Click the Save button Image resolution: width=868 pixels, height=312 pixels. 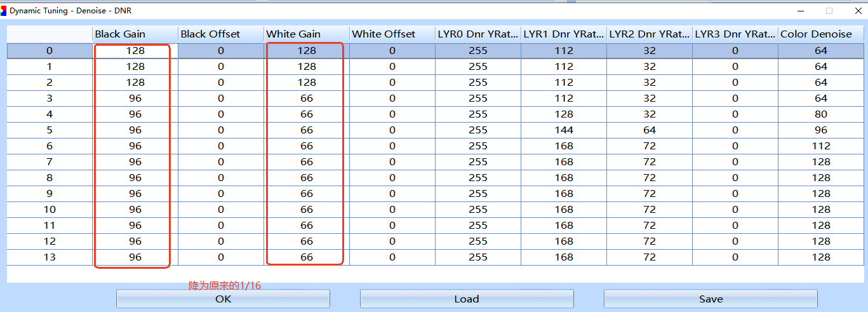coord(711,299)
